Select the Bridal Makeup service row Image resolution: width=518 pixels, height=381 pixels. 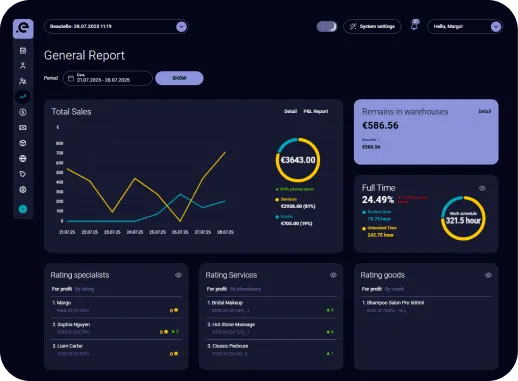pos(271,307)
